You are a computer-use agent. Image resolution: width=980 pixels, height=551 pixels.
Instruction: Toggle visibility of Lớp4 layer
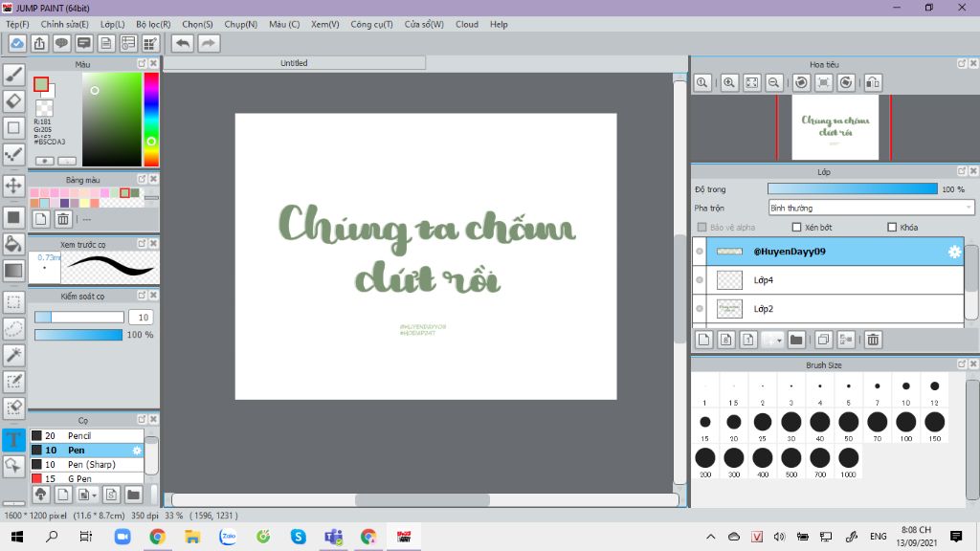700,280
